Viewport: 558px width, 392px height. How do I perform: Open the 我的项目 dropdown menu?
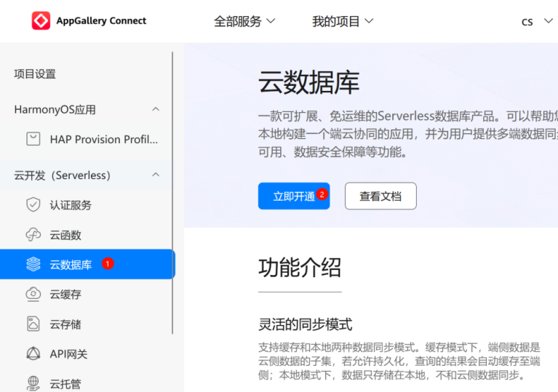pos(343,21)
